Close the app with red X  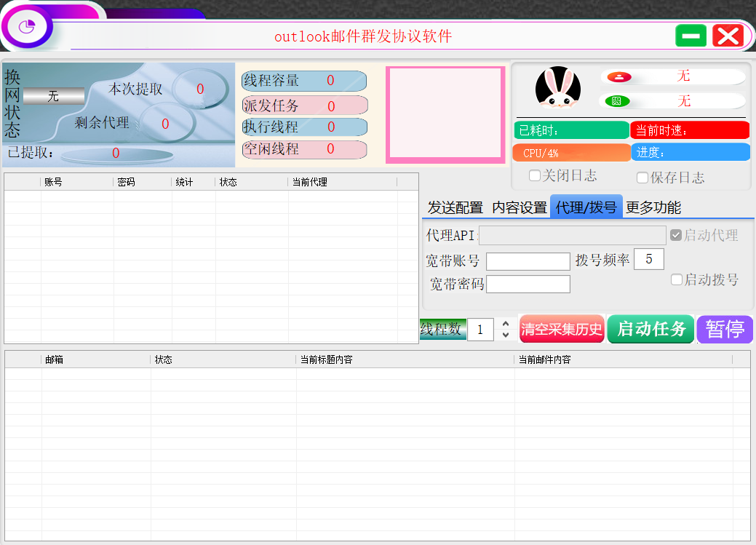[727, 36]
